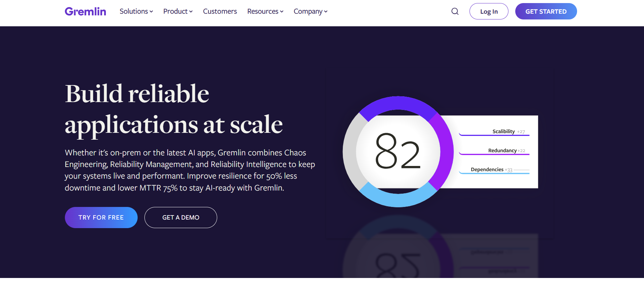Expand the Solutions dropdown menu
Viewport: 644px width, 293px height.
(x=136, y=11)
